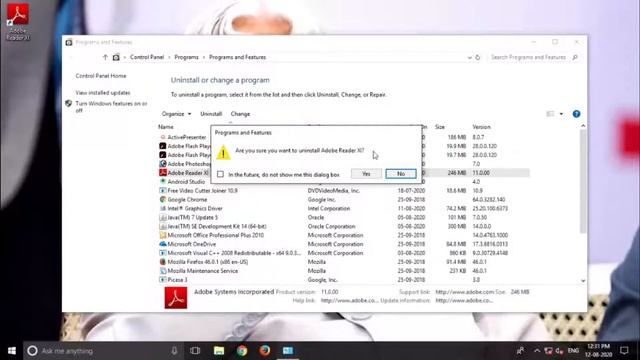Expand the address bar history dropdown
The image size is (640, 360).
(x=469, y=58)
